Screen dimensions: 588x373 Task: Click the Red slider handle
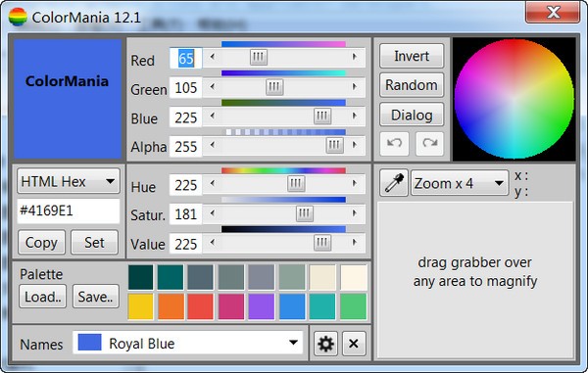(259, 57)
